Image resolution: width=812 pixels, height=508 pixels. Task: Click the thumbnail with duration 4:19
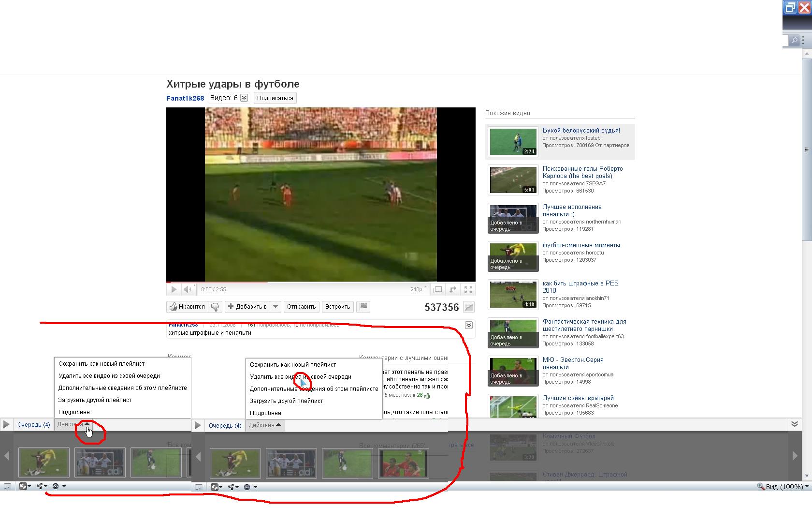point(513,294)
